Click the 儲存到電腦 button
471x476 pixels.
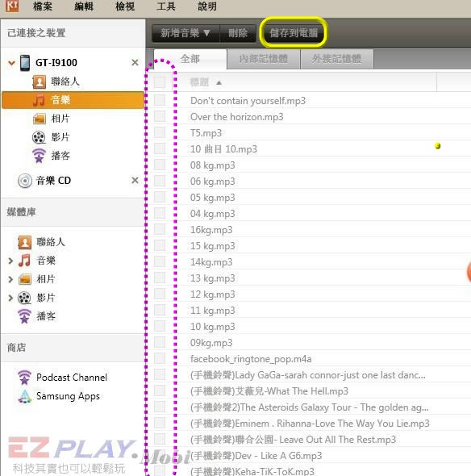click(294, 32)
